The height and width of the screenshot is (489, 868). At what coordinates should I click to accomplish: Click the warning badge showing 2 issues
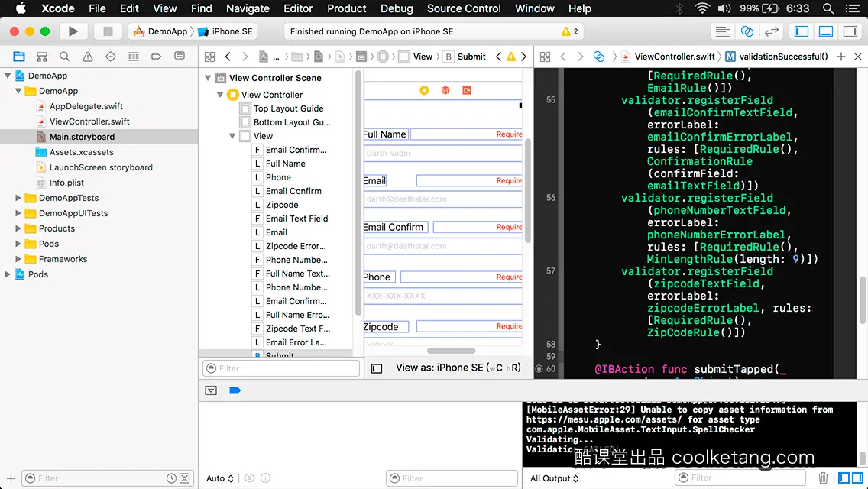(570, 31)
